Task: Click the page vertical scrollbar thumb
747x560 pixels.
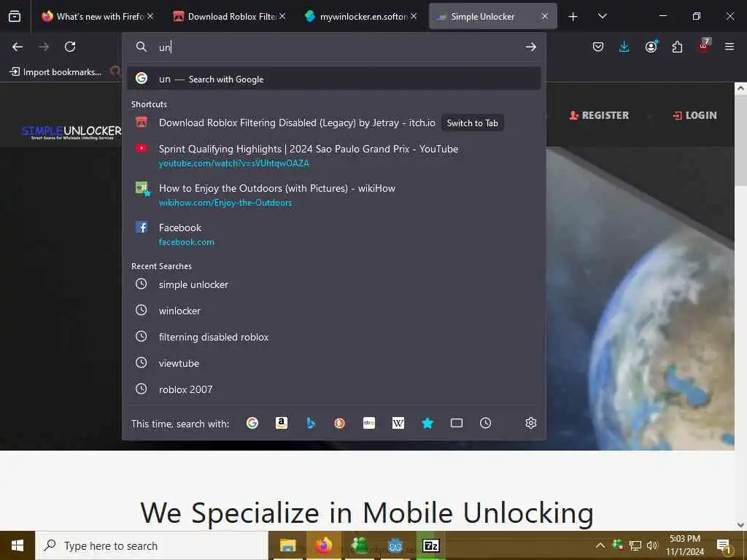Action: pyautogui.click(x=740, y=141)
